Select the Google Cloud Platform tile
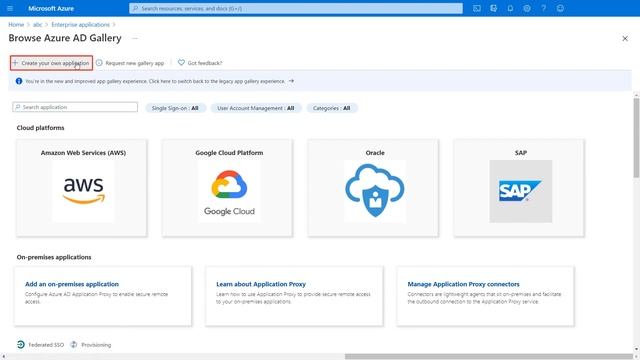Image resolution: width=640 pixels, height=360 pixels. [227, 188]
